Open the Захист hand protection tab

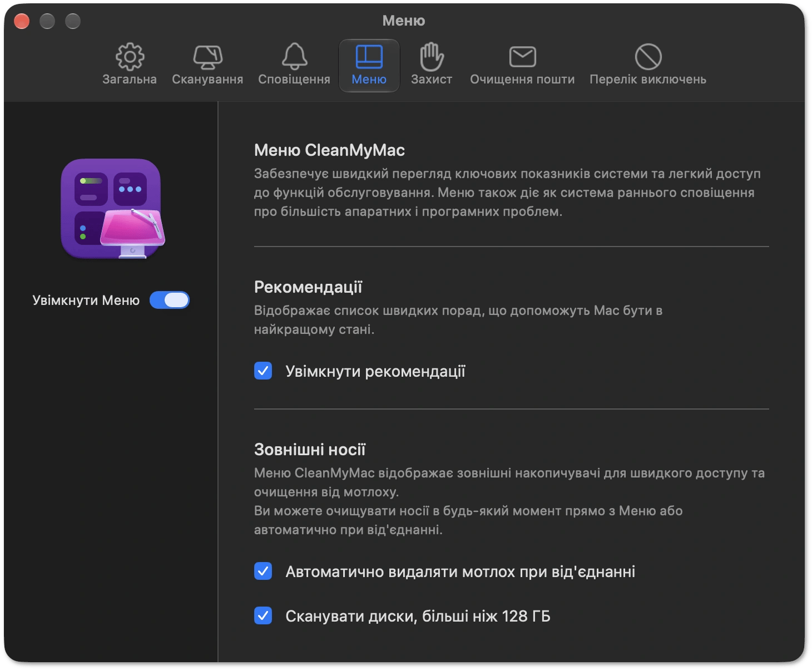click(432, 65)
